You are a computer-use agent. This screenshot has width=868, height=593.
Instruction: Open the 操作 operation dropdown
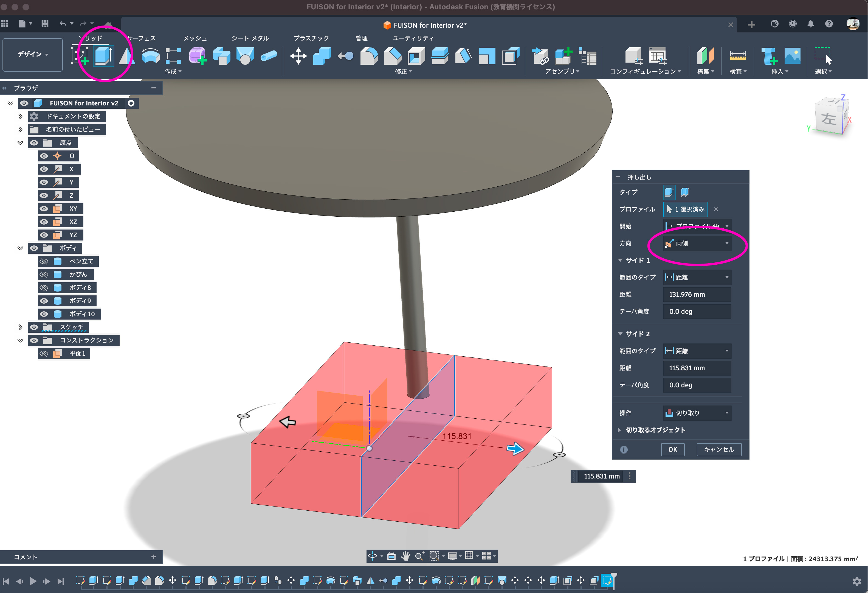(x=697, y=413)
